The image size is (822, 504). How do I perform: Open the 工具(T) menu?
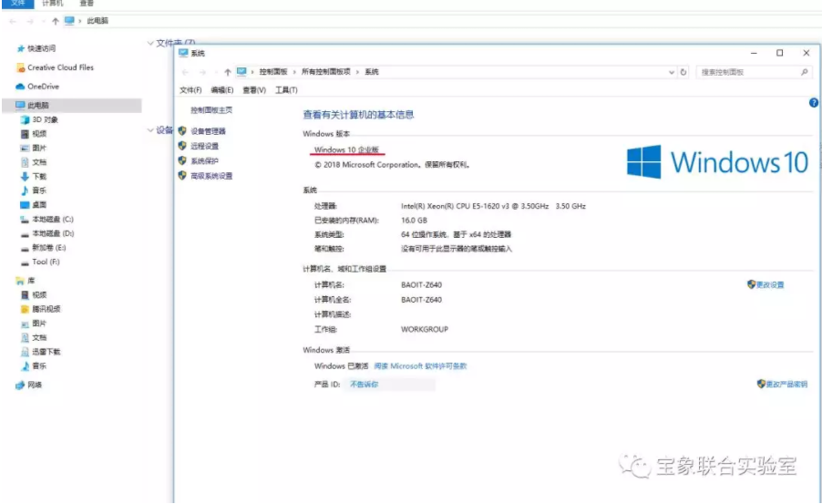(x=286, y=90)
